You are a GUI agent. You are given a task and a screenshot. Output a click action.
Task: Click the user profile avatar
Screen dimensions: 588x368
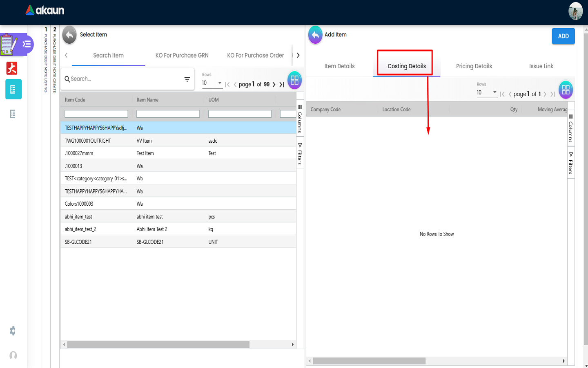[575, 11]
